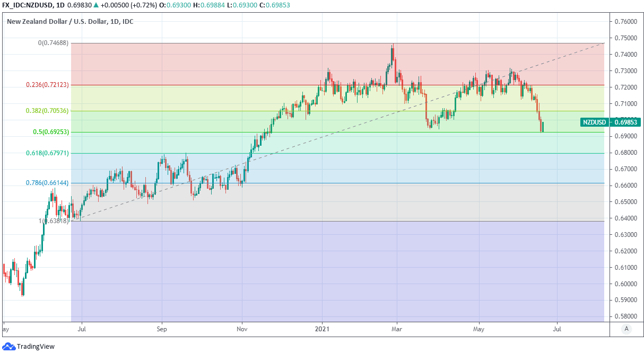Viewport: 644px width, 353px height.
Task: Click the Nov label on time axis
Action: [x=242, y=329]
